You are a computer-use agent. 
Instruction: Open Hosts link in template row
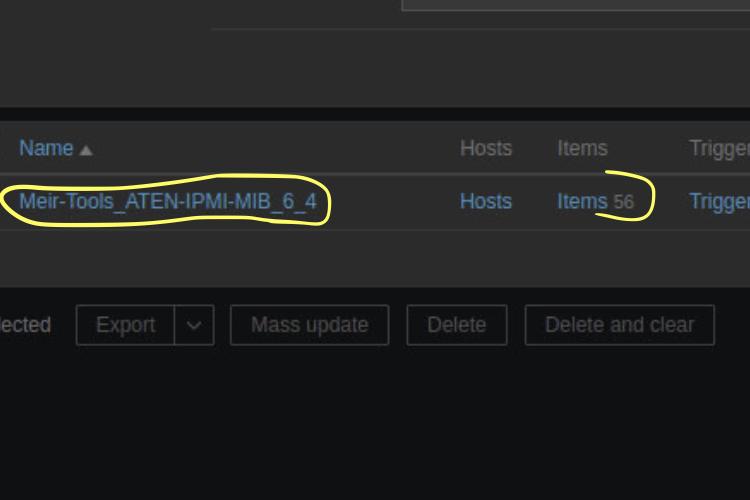[485, 201]
